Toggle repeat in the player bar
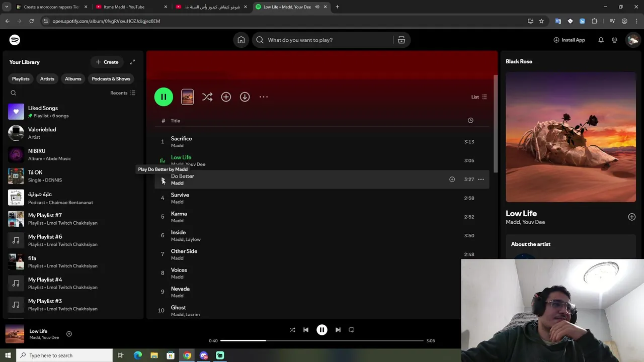The image size is (644, 362). [x=352, y=330]
